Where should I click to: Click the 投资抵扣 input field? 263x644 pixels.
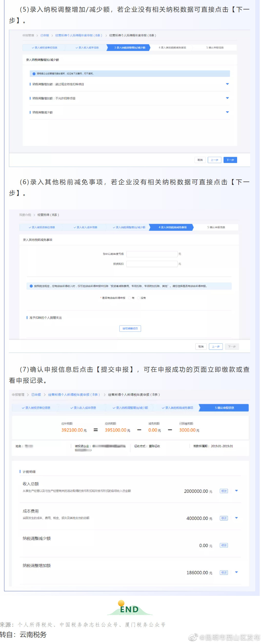pos(152,264)
